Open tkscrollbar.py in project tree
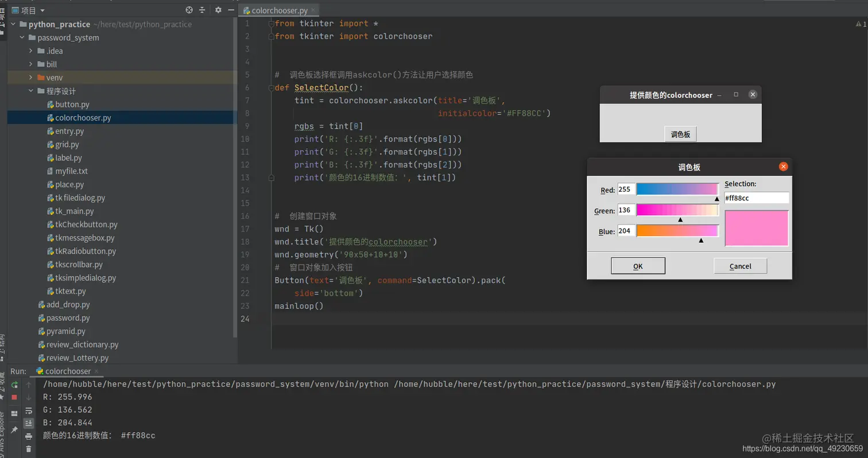868x458 pixels. click(x=75, y=265)
